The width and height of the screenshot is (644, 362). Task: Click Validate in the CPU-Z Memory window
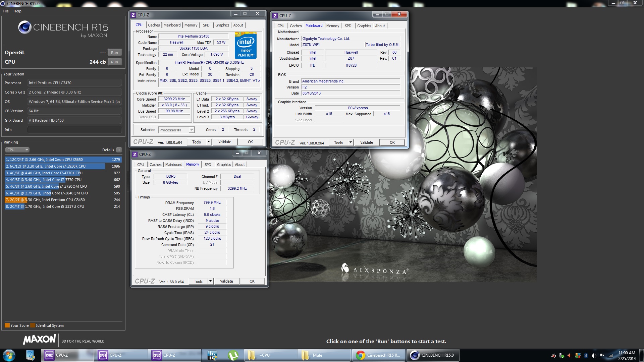click(226, 281)
